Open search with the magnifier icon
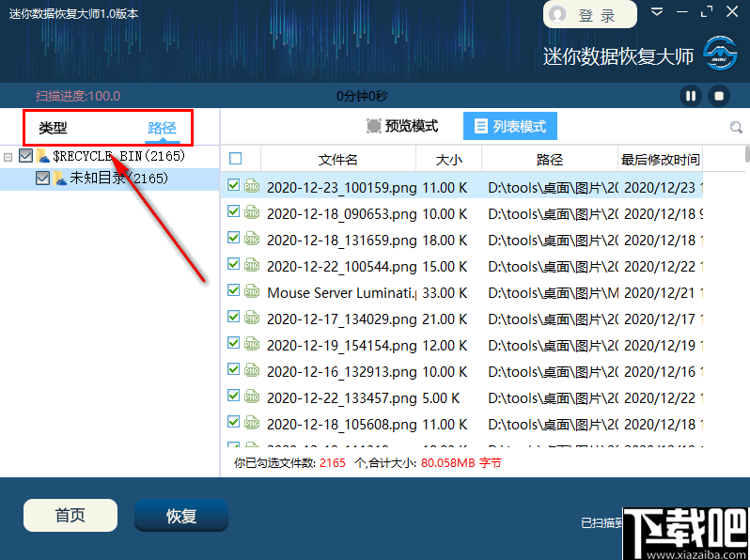 point(736,127)
